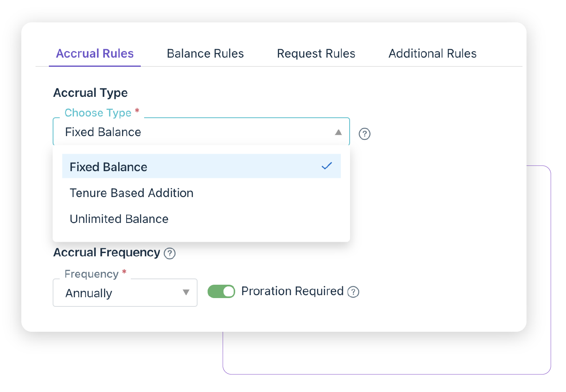Click the question mark circle near the dropdown
The height and width of the screenshot is (392, 566).
pos(364,134)
